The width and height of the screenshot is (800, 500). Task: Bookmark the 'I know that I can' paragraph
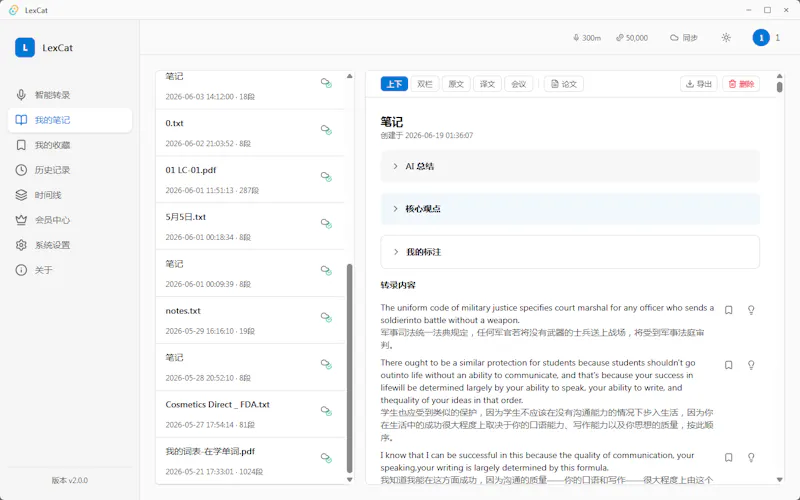pyautogui.click(x=729, y=457)
